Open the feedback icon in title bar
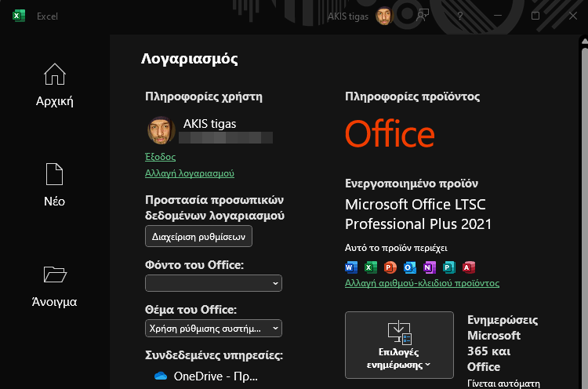Screen dimensions: 588x389 coord(423,16)
